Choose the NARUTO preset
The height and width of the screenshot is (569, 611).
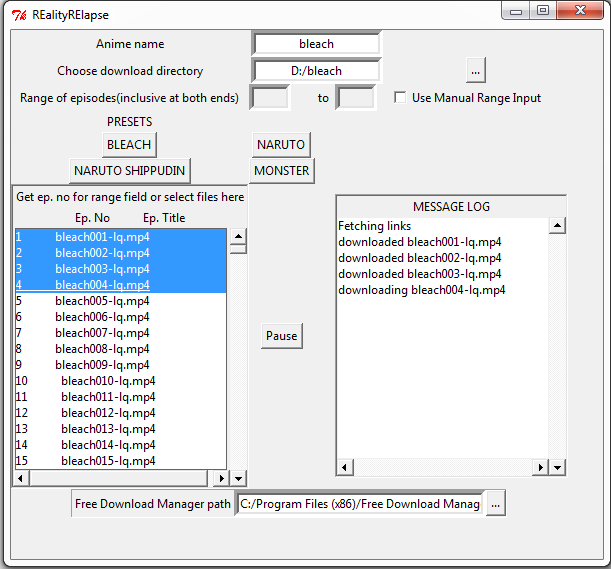281,145
